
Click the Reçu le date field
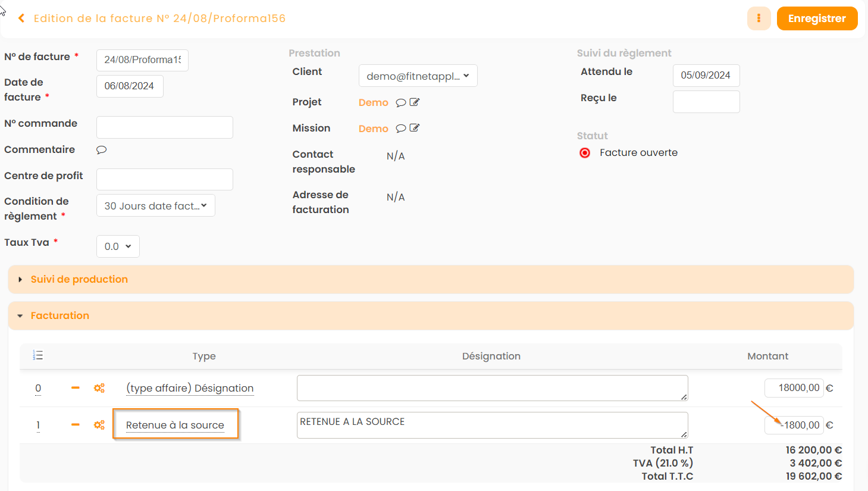[706, 102]
